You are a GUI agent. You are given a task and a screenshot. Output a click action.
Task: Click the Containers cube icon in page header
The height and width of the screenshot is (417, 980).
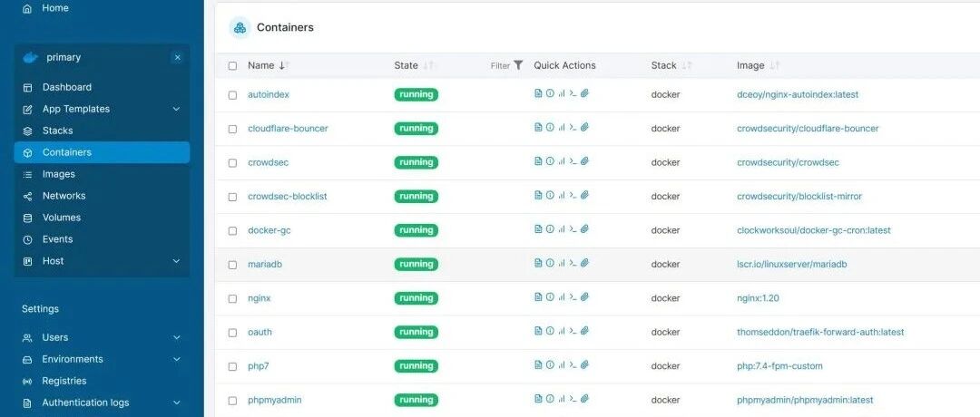240,27
